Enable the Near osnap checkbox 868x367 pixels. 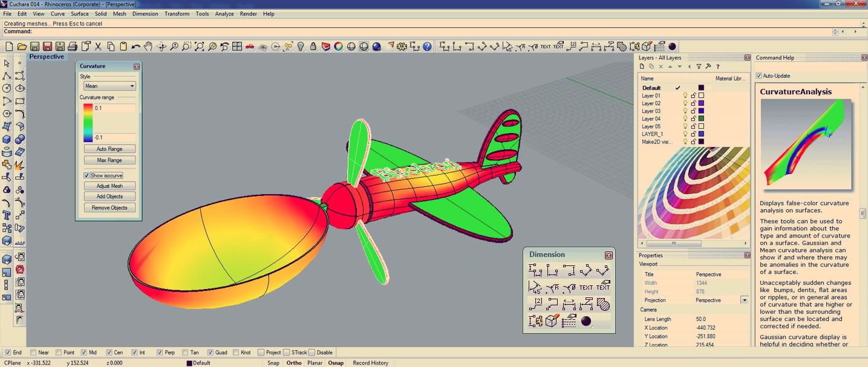click(33, 352)
